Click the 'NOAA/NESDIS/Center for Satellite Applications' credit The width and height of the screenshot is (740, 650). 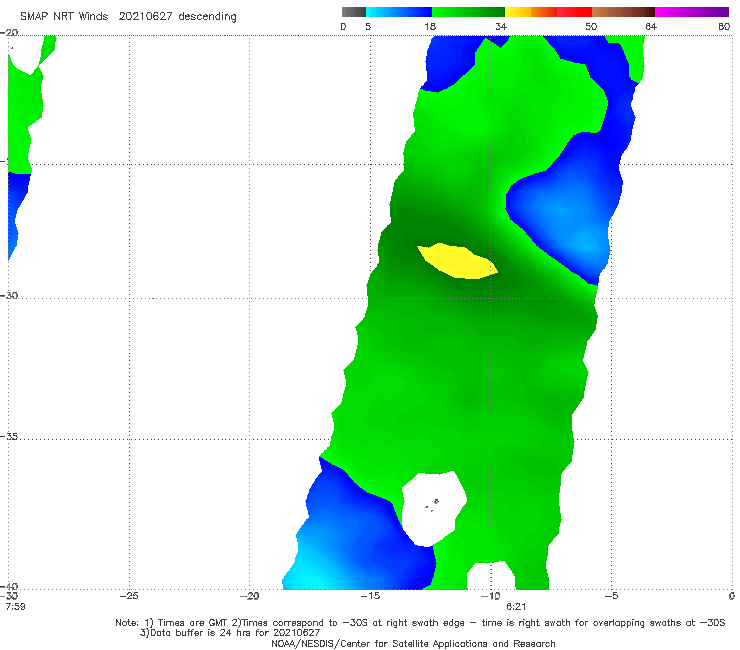(413, 644)
